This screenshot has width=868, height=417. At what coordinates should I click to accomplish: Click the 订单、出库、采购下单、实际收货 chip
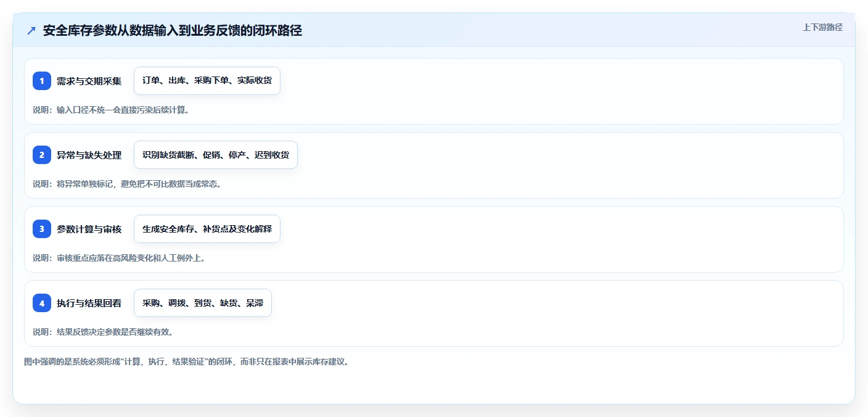click(x=207, y=81)
